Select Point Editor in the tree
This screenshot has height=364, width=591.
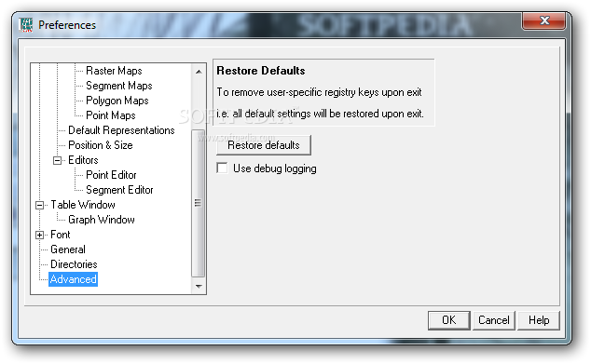(111, 175)
